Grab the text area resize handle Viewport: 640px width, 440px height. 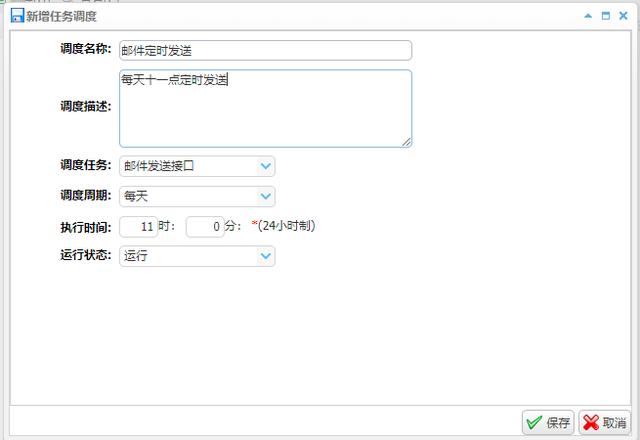point(406,142)
